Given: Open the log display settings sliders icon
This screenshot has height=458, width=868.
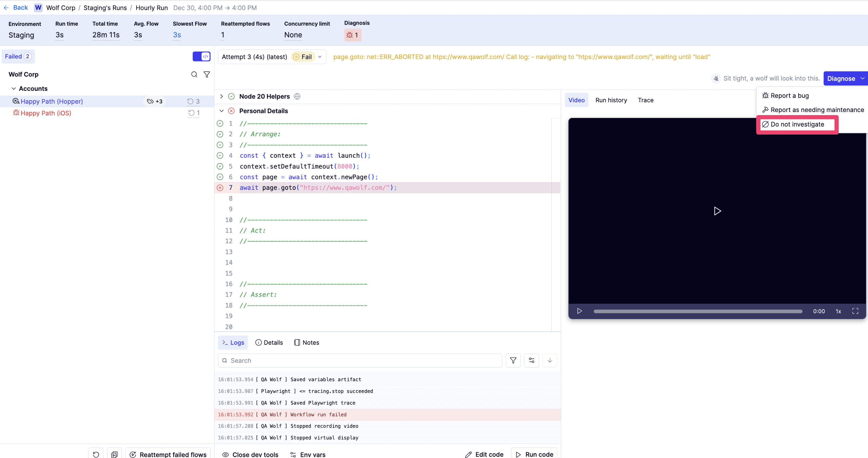Looking at the screenshot, I should 531,360.
